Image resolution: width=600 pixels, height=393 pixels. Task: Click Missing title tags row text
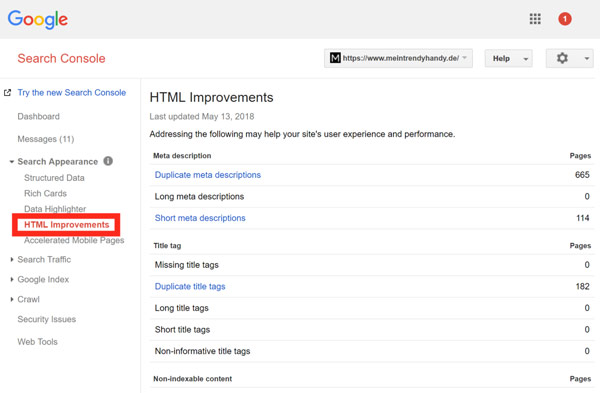click(x=187, y=265)
